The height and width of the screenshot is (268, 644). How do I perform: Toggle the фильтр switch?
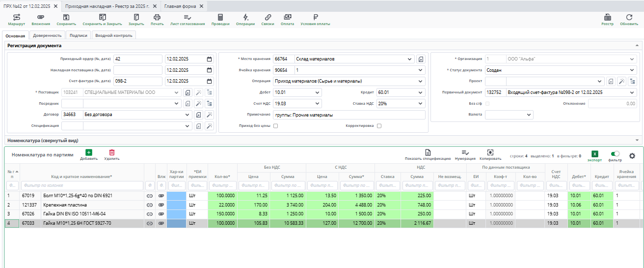click(615, 154)
